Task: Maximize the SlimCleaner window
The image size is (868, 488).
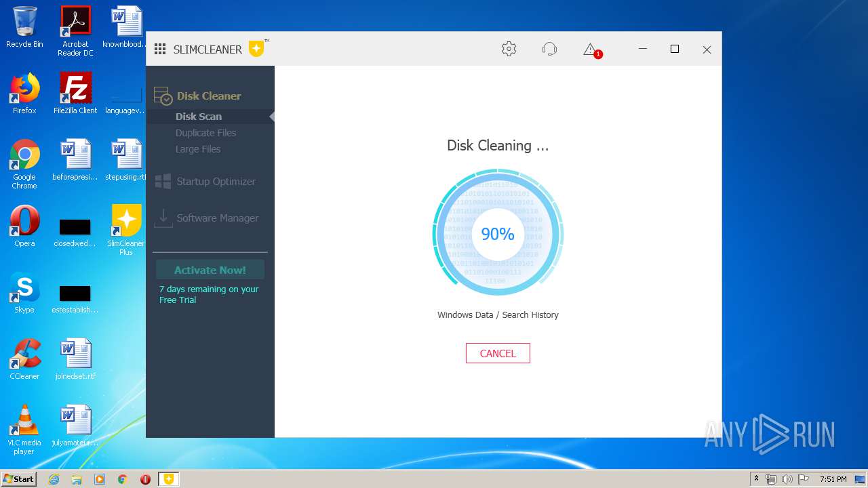Action: (x=675, y=49)
